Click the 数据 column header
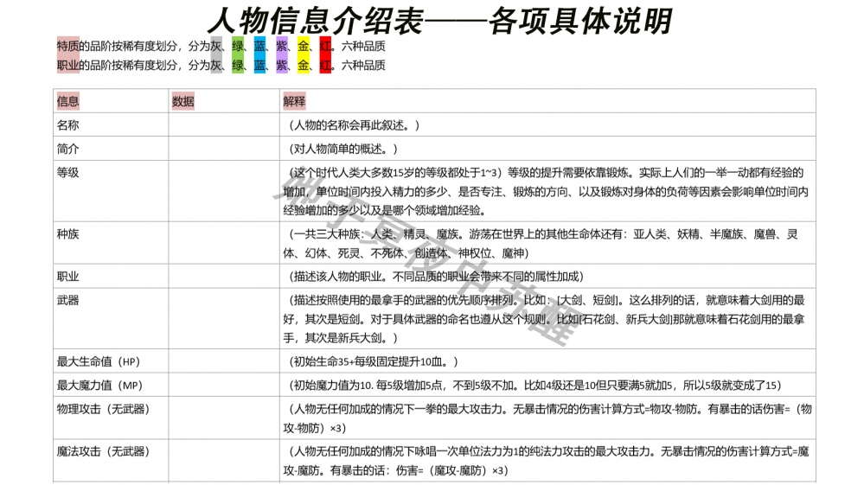 tap(183, 101)
